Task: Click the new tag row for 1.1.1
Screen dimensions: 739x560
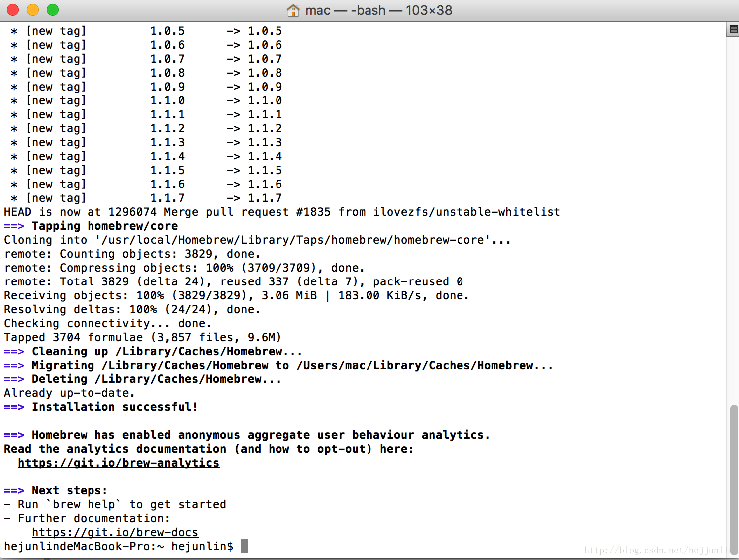Action: 146,114
